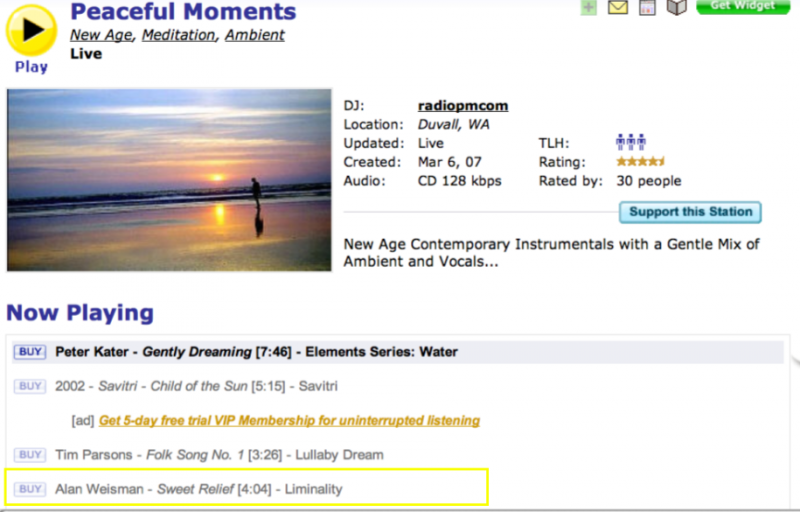This screenshot has height=512, width=800.
Task: Open the 5-day free trial VIP link
Action: [289, 421]
